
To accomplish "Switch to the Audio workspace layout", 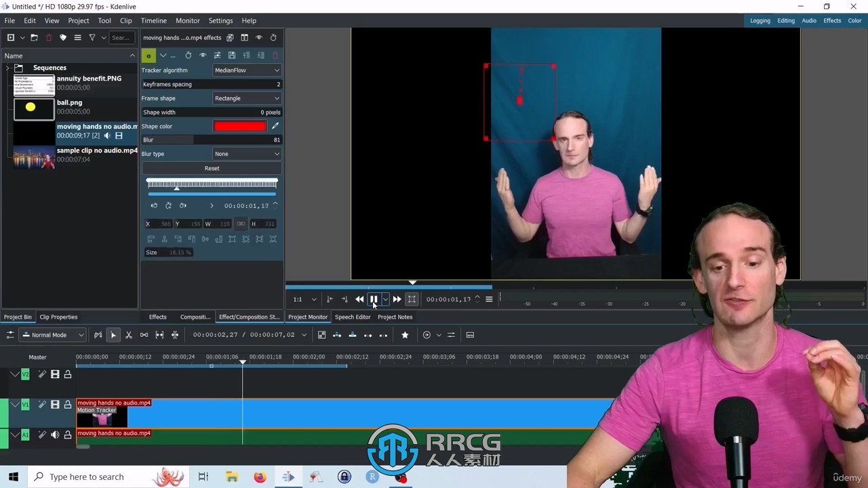I will click(x=809, y=21).
